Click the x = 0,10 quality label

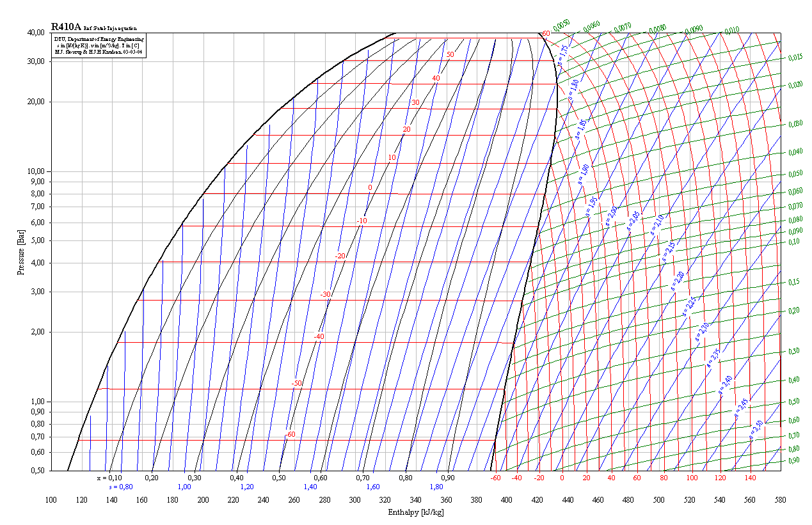tap(109, 478)
